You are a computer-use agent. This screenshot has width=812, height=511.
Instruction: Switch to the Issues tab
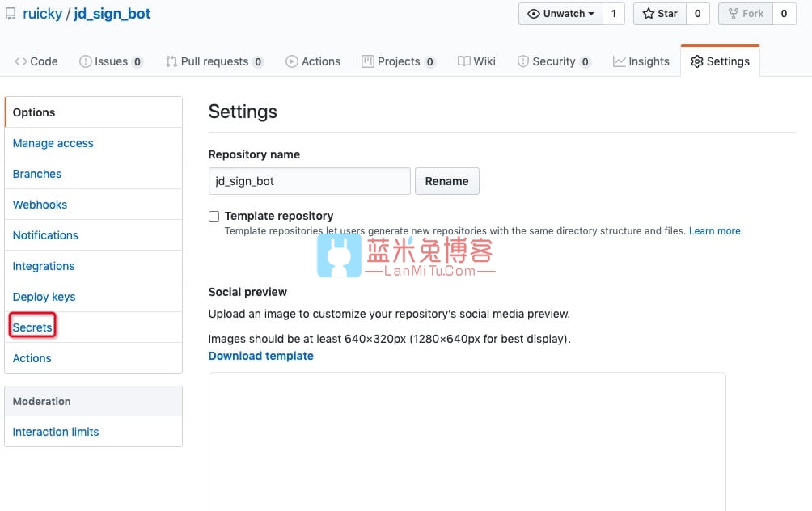(111, 61)
